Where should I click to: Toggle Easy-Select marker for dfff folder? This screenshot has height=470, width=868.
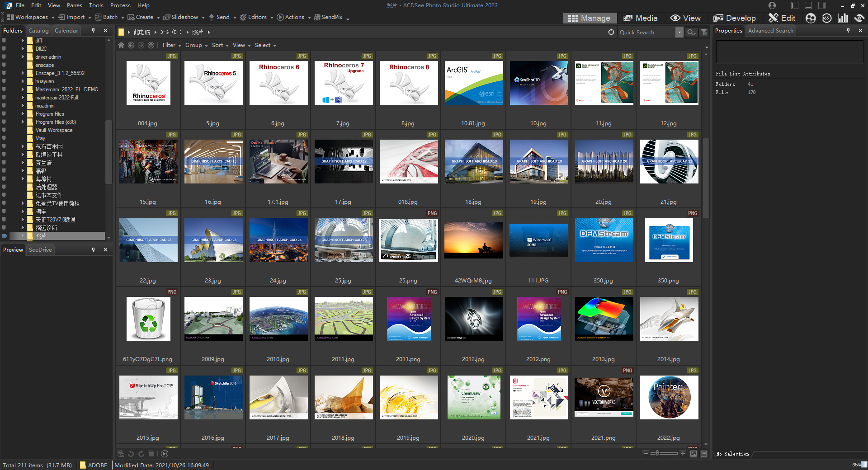(x=4, y=41)
